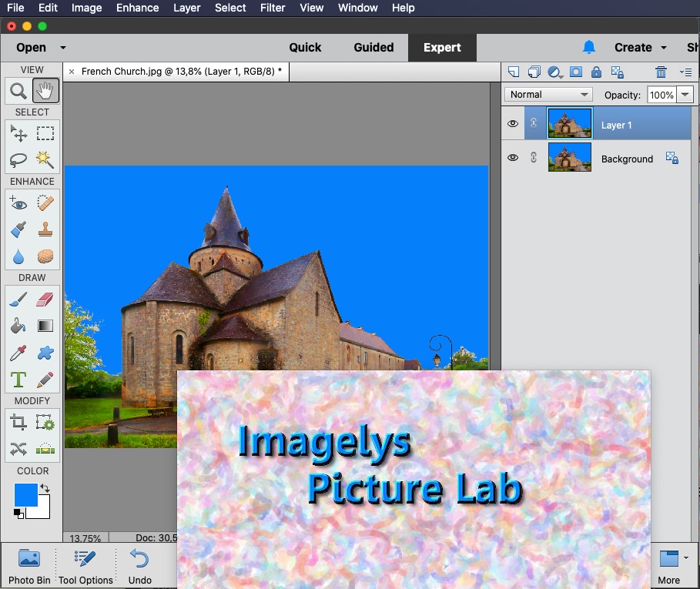
Task: Open the File menu
Action: 15,8
